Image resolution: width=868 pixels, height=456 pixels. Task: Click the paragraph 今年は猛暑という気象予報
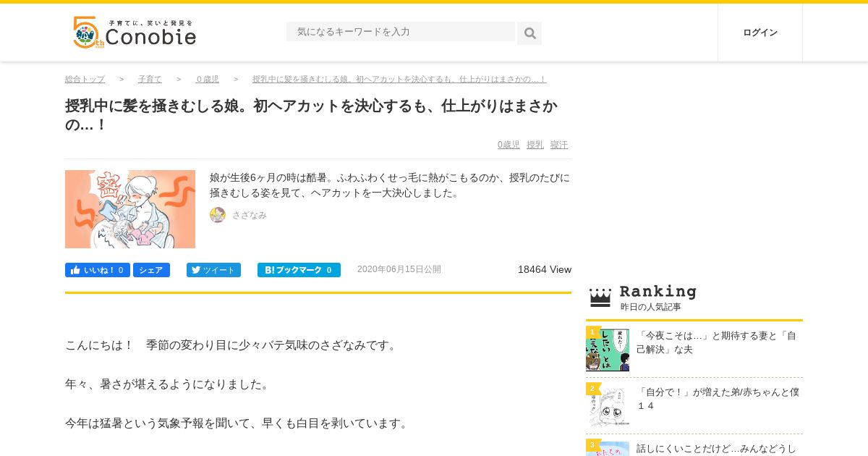point(239,423)
